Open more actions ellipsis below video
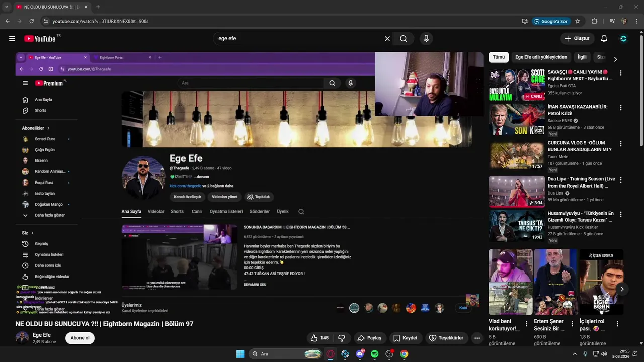644x362 pixels. 477,338
